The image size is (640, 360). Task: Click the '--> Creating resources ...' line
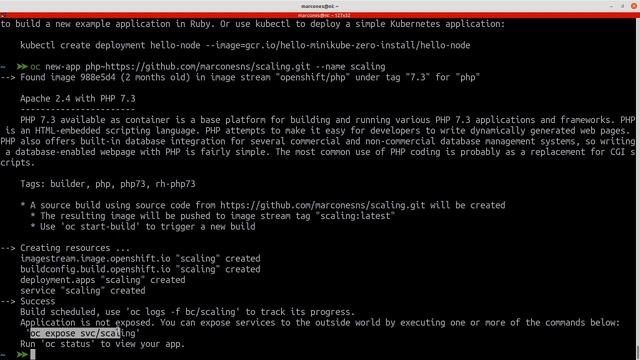pos(65,248)
